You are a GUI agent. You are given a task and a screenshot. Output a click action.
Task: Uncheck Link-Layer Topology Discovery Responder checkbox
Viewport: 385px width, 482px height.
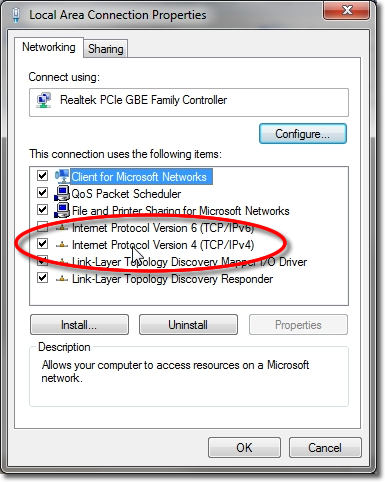[x=42, y=277]
